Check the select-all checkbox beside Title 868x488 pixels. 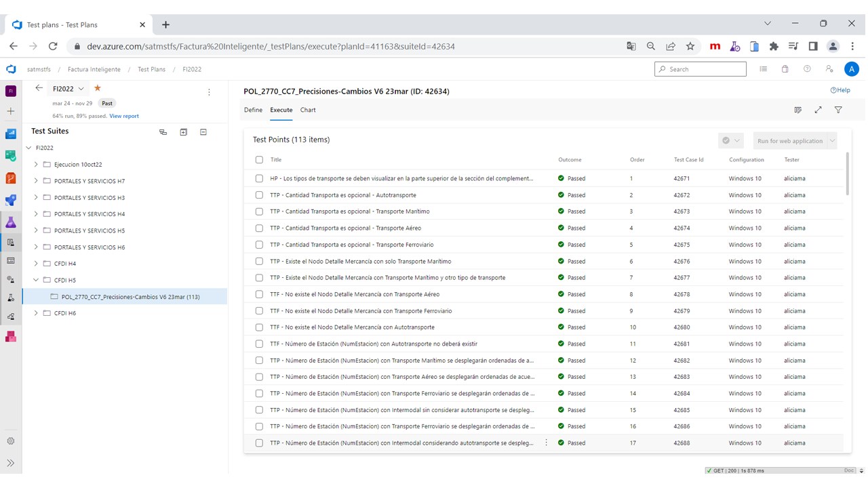(x=259, y=160)
